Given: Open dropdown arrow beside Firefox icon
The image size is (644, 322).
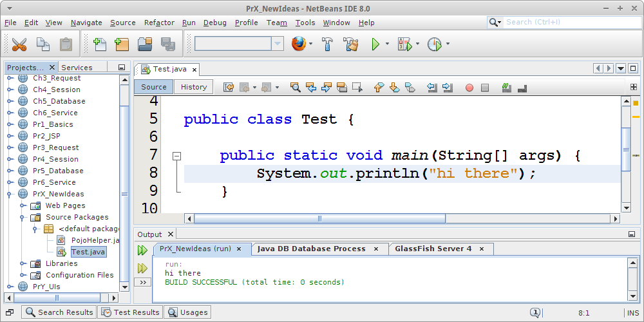Looking at the screenshot, I should (311, 44).
